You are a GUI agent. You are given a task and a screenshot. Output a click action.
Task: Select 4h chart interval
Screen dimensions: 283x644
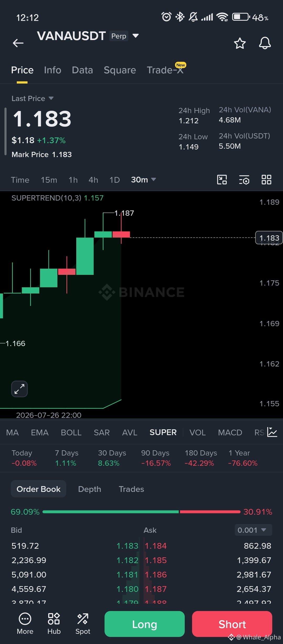pos(93,180)
